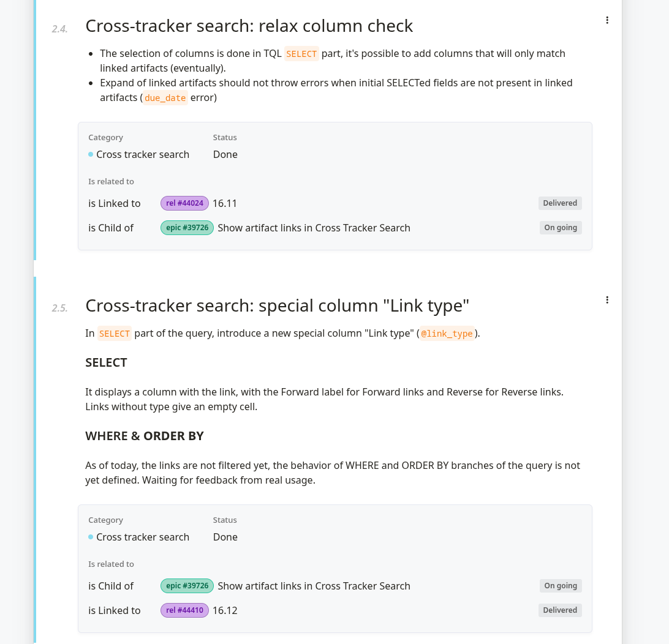This screenshot has height=644, width=669.
Task: Click On going badge in section 2.5
Action: click(x=561, y=586)
